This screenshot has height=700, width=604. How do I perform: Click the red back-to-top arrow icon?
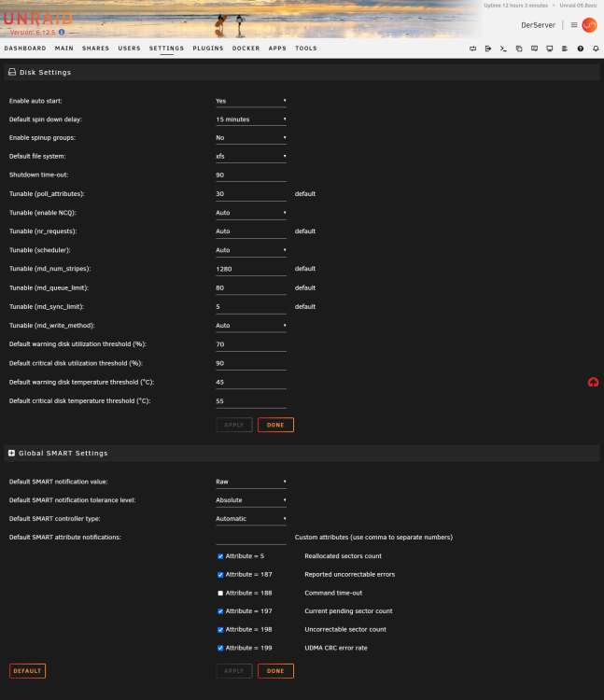[x=593, y=382]
